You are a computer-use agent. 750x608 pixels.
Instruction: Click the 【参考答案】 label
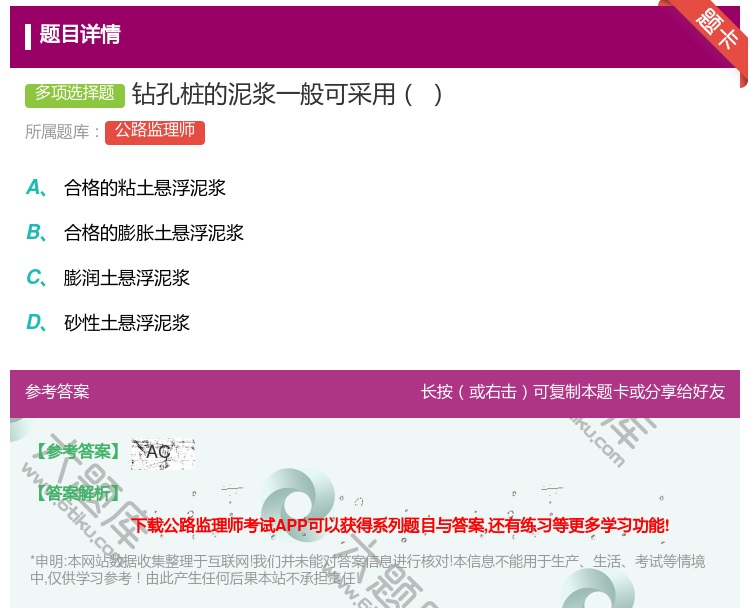click(77, 452)
